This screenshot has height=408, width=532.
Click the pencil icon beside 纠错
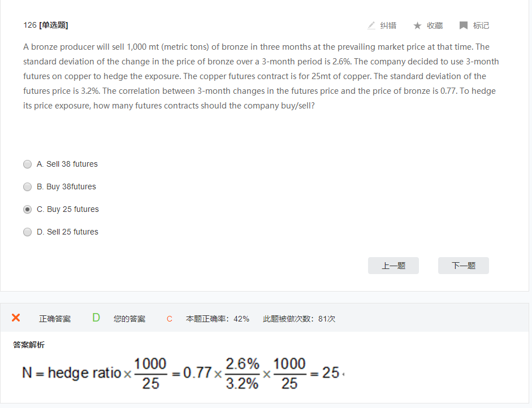point(371,25)
